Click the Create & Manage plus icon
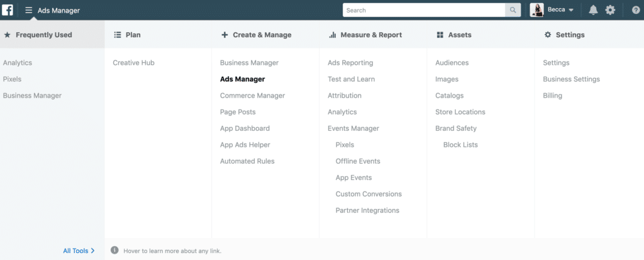 [x=225, y=35]
